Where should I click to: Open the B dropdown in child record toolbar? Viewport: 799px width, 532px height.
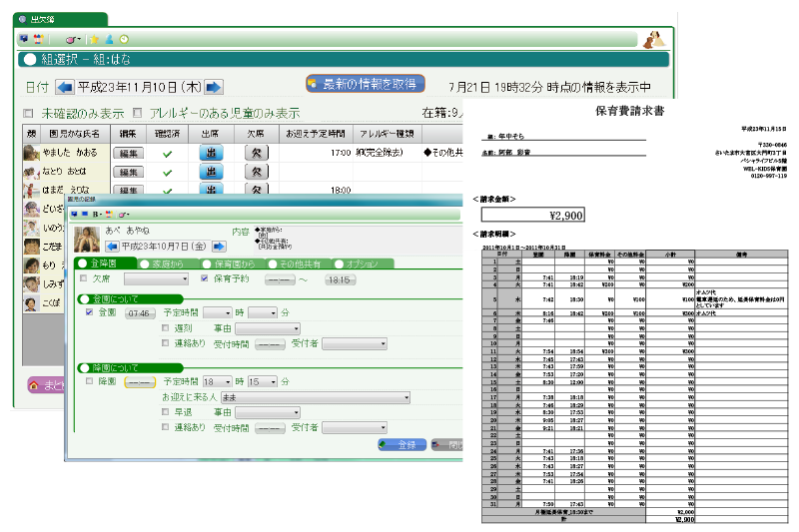click(98, 215)
